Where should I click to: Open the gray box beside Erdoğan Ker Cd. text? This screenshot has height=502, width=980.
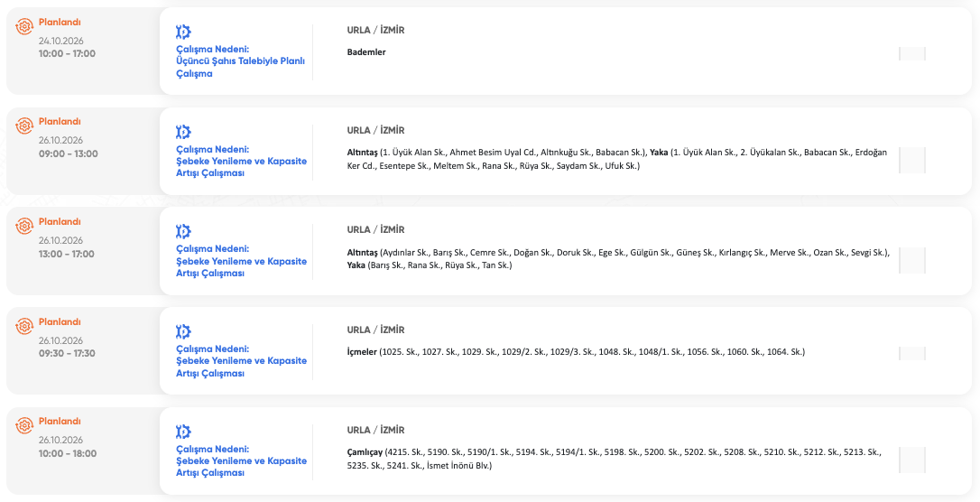pyautogui.click(x=912, y=160)
